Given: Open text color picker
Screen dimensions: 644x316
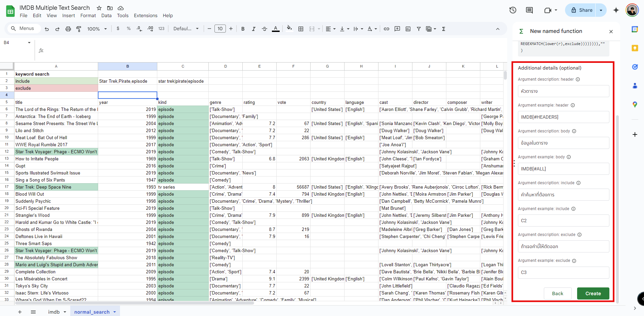Looking at the screenshot, I should click(x=276, y=29).
